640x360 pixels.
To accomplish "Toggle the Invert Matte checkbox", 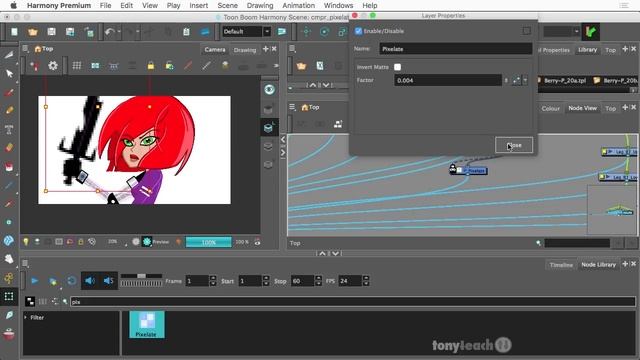I will tap(397, 67).
